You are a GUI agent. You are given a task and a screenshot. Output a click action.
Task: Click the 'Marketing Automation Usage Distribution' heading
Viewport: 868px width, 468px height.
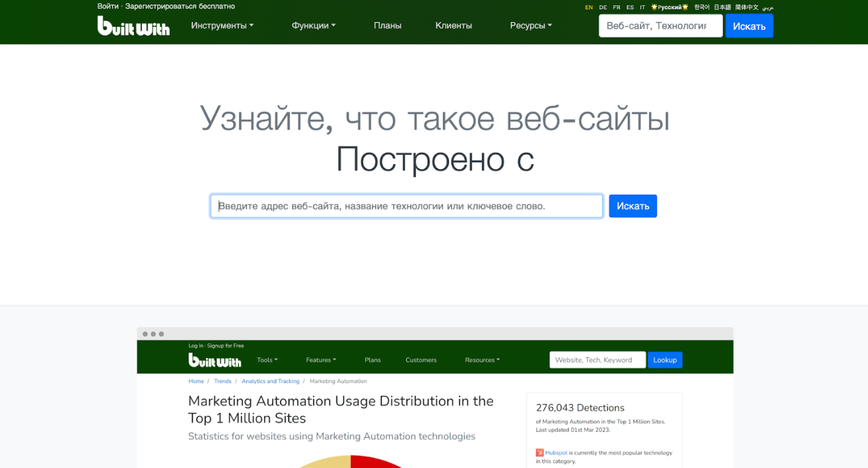coord(341,409)
